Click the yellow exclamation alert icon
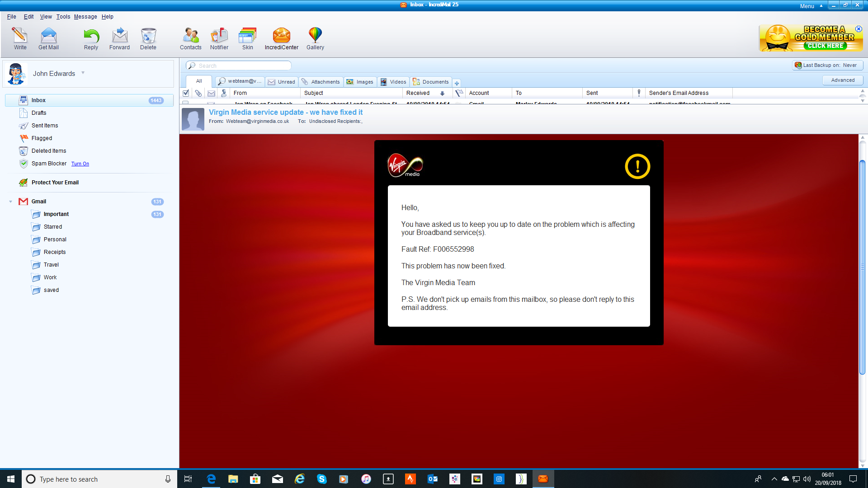 click(x=637, y=166)
